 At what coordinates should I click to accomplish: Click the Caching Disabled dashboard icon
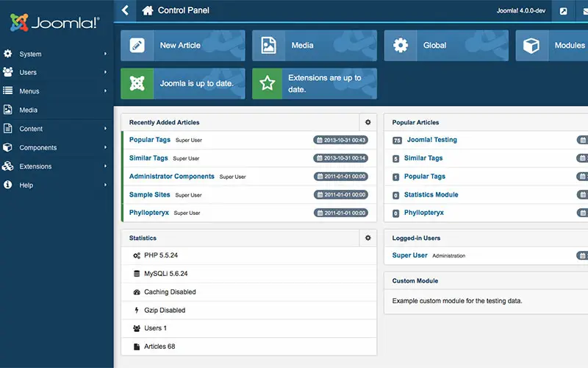pyautogui.click(x=137, y=291)
